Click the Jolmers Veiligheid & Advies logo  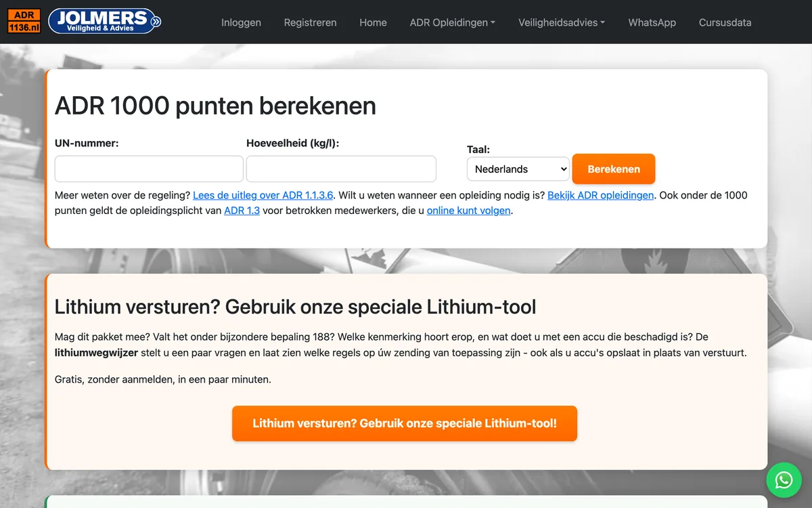pos(105,21)
